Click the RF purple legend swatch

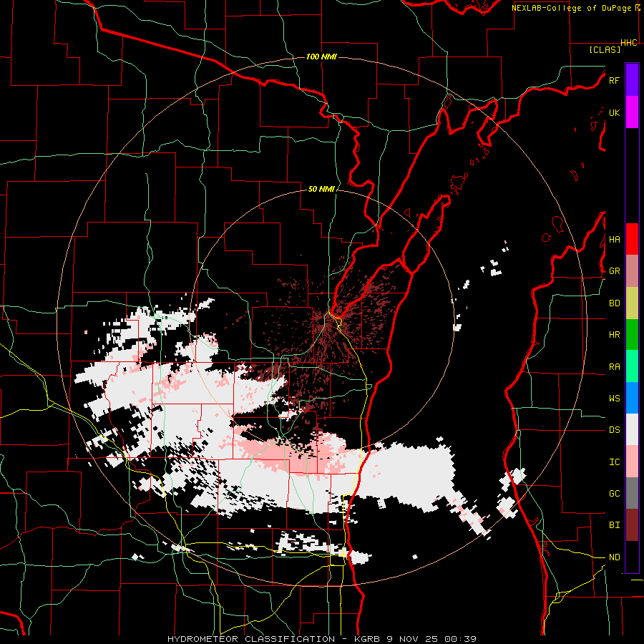pos(632,80)
